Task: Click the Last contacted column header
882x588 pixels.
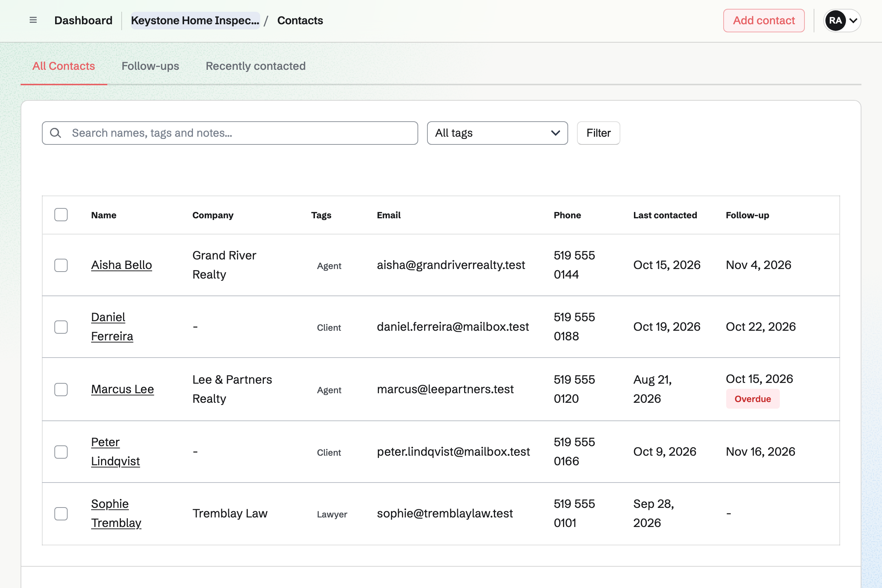Action: (665, 215)
